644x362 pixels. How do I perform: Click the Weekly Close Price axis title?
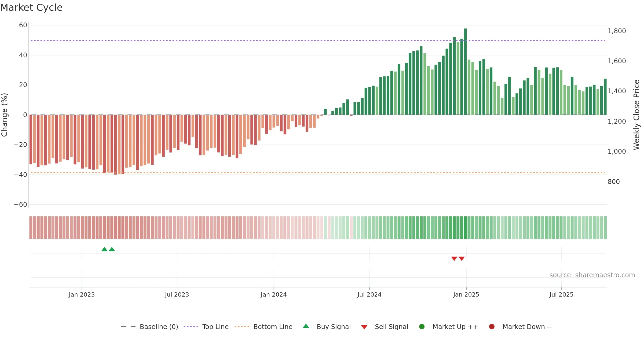pyautogui.click(x=636, y=115)
